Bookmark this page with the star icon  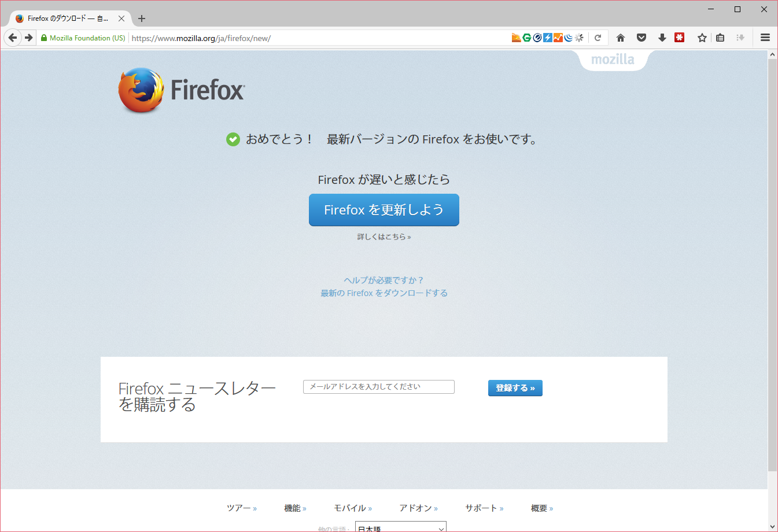pos(702,38)
